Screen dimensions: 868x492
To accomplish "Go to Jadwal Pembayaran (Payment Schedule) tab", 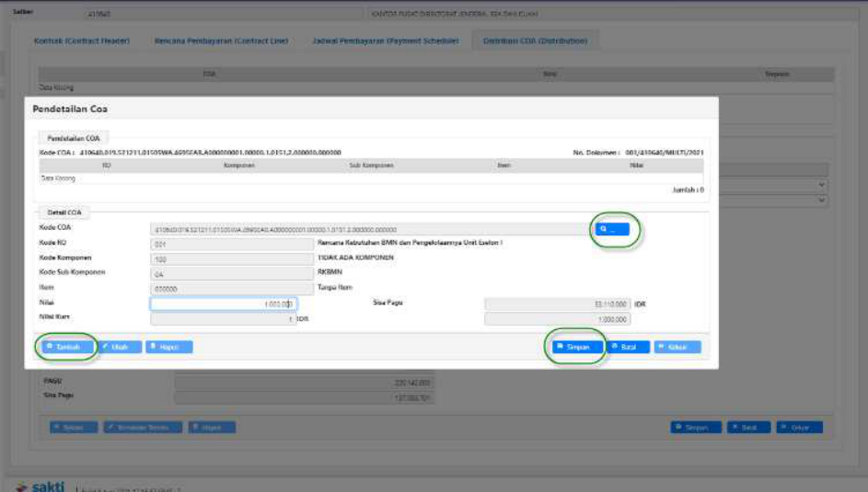I will point(385,41).
